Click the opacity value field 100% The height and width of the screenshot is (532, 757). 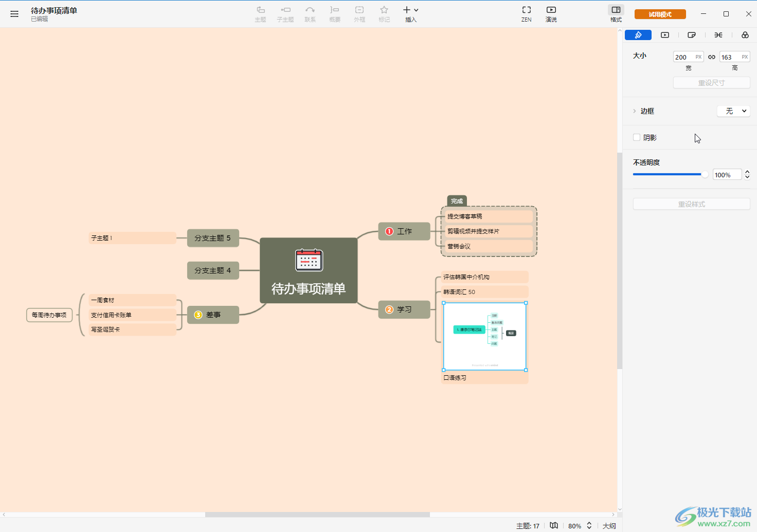[727, 175]
